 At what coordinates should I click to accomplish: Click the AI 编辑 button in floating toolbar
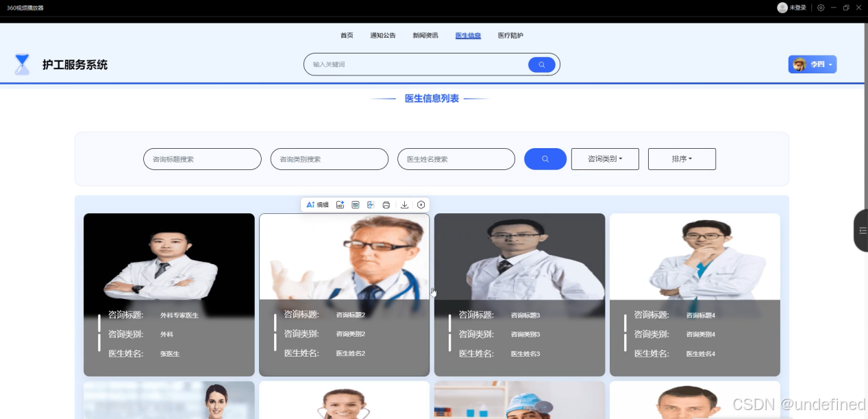(317, 204)
